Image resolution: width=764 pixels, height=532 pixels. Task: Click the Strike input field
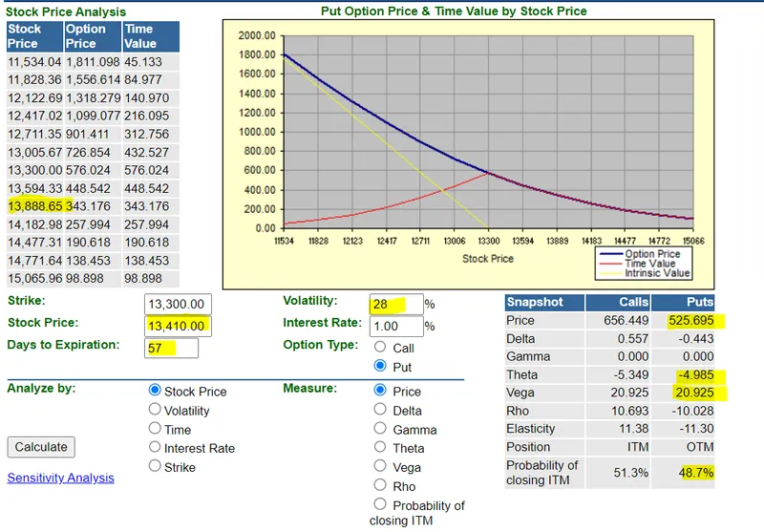[x=178, y=304]
